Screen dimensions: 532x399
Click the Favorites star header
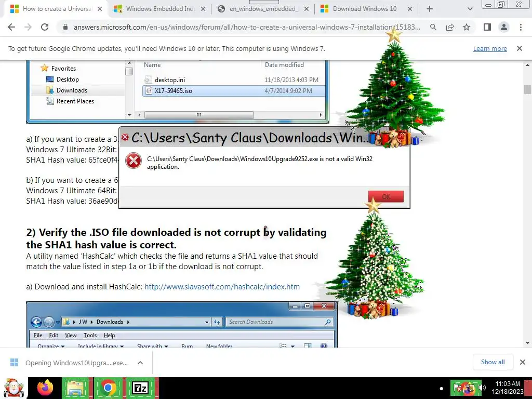pyautogui.click(x=58, y=68)
